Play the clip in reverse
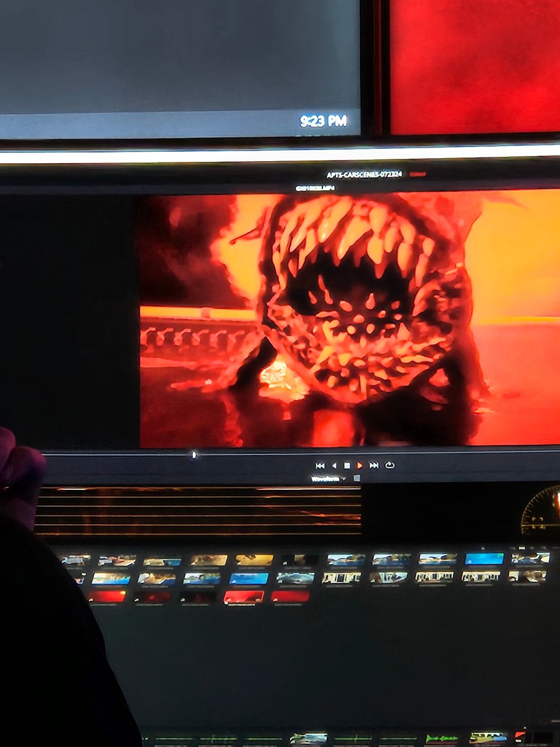This screenshot has height=747, width=560. (x=334, y=465)
